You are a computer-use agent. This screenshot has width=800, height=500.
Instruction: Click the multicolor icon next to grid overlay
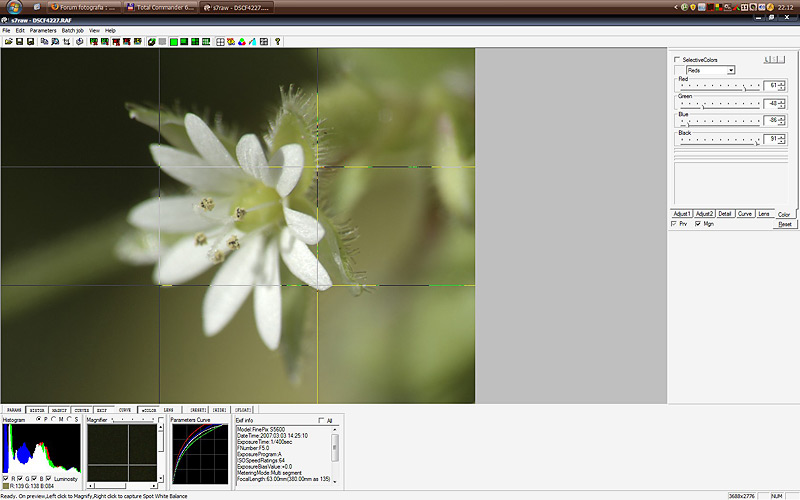point(231,42)
